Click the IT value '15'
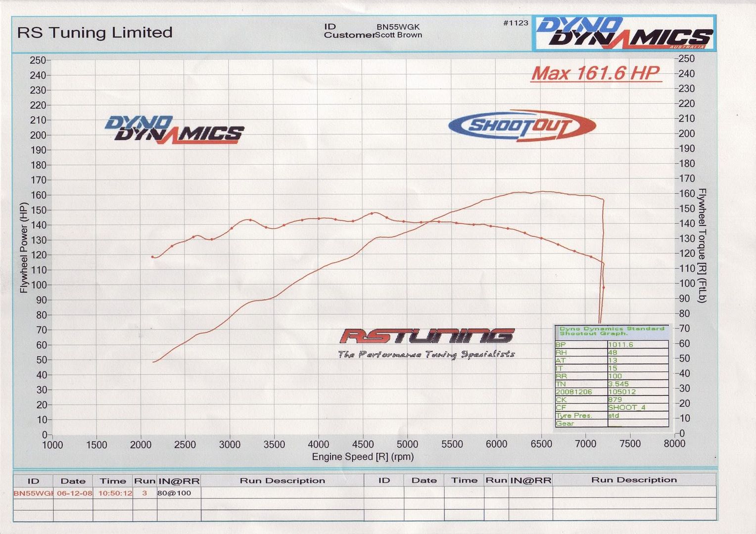 click(x=613, y=368)
